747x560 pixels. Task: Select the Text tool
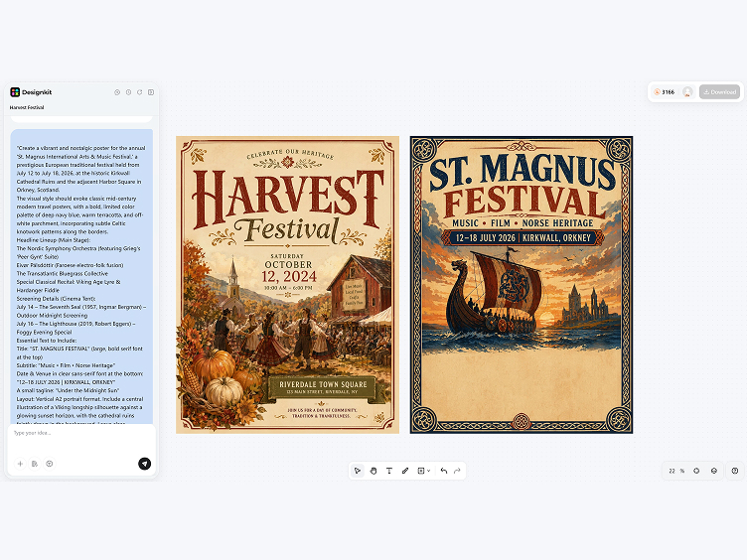point(389,471)
